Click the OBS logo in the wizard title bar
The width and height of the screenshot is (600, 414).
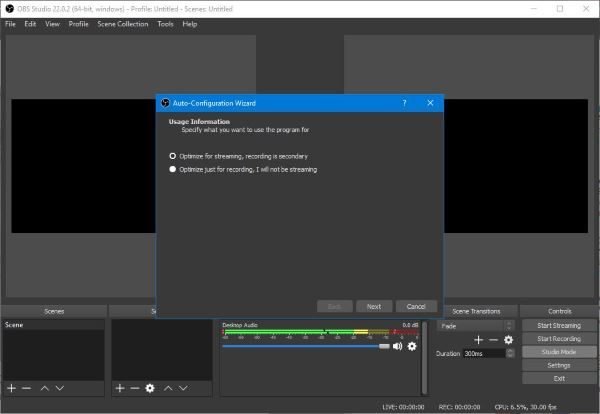coord(165,103)
